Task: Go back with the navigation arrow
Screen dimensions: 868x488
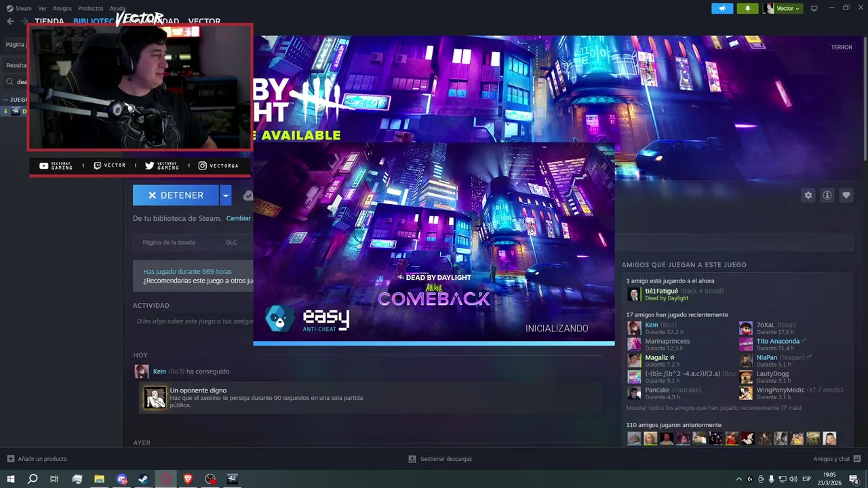Action: 10,21
